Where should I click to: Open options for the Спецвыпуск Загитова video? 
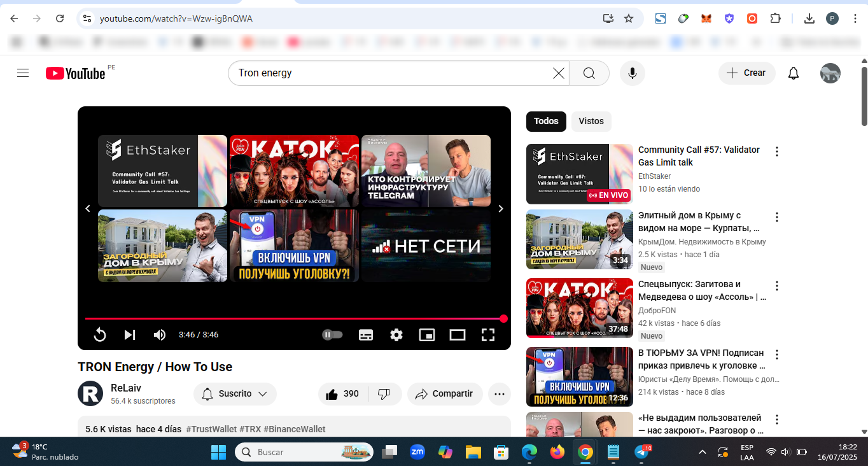pos(776,286)
